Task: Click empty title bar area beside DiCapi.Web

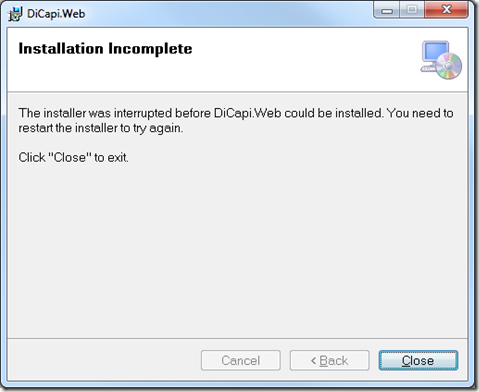Action: tap(227, 14)
